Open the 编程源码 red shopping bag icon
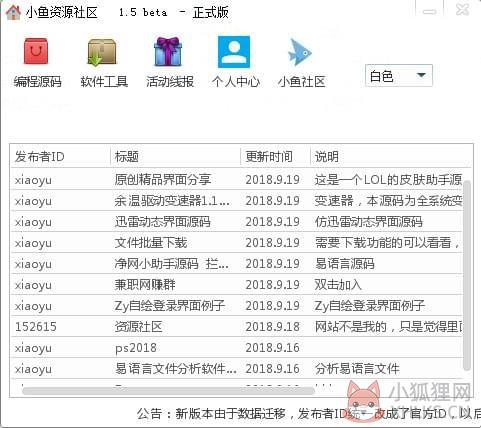481x428 pixels. 36,51
